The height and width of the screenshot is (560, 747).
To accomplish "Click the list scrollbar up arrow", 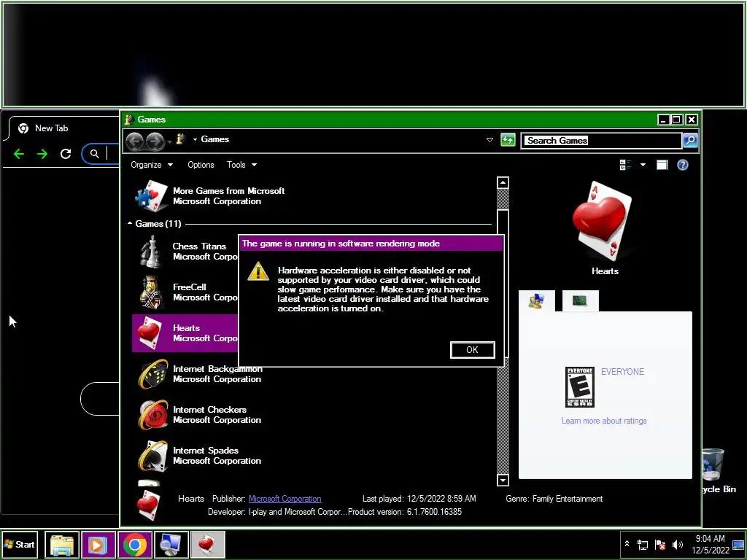I will tap(503, 183).
